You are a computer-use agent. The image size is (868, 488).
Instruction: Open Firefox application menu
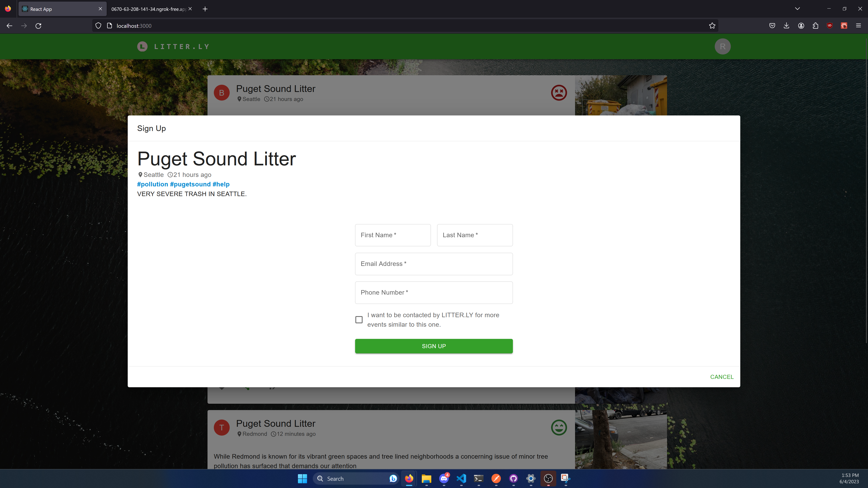[x=858, y=26]
